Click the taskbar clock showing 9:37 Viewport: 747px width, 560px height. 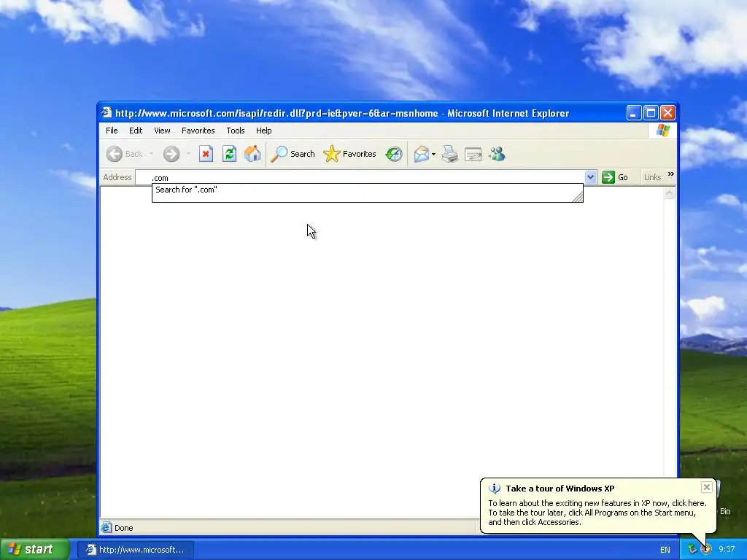point(727,550)
